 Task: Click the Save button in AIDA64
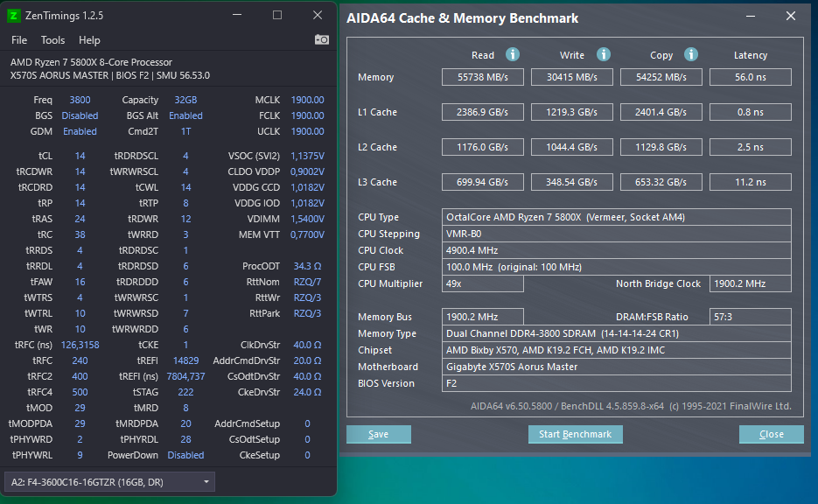coord(378,434)
